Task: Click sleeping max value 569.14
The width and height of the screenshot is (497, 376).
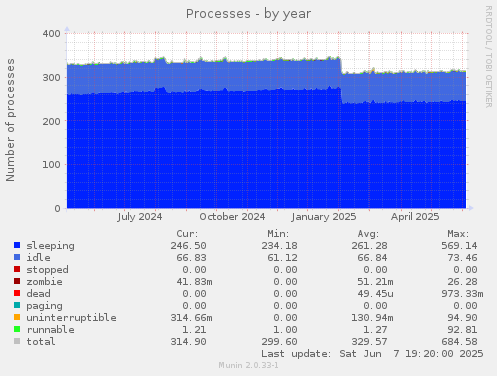Action: pyautogui.click(x=459, y=246)
